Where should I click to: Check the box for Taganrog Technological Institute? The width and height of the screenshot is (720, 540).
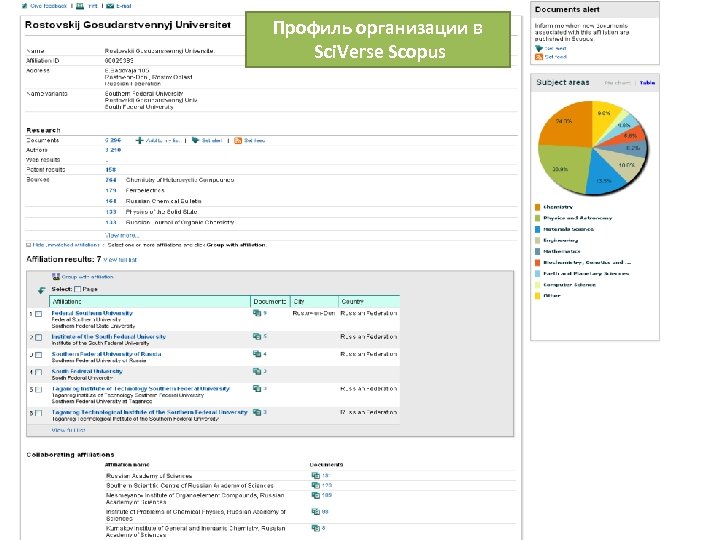click(x=39, y=413)
